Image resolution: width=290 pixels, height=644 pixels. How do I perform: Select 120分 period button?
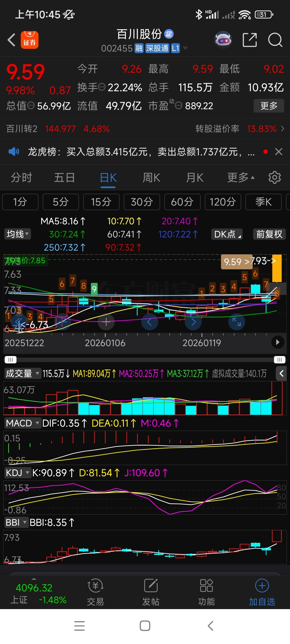pos(223,202)
